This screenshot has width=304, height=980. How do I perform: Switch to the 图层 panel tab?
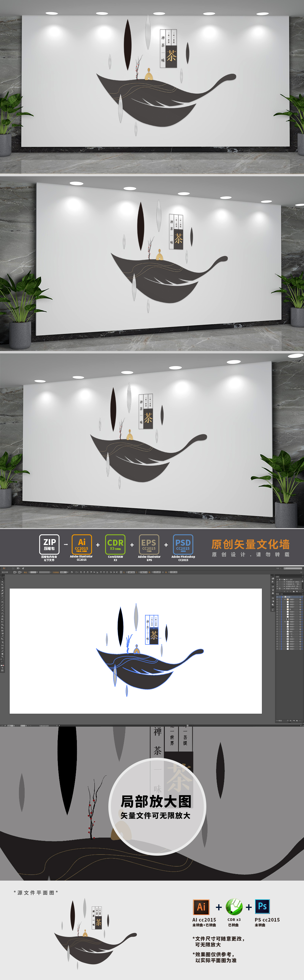[x=277, y=594]
